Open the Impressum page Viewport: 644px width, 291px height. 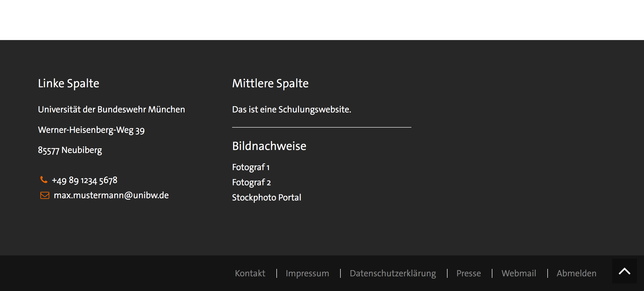click(x=308, y=273)
